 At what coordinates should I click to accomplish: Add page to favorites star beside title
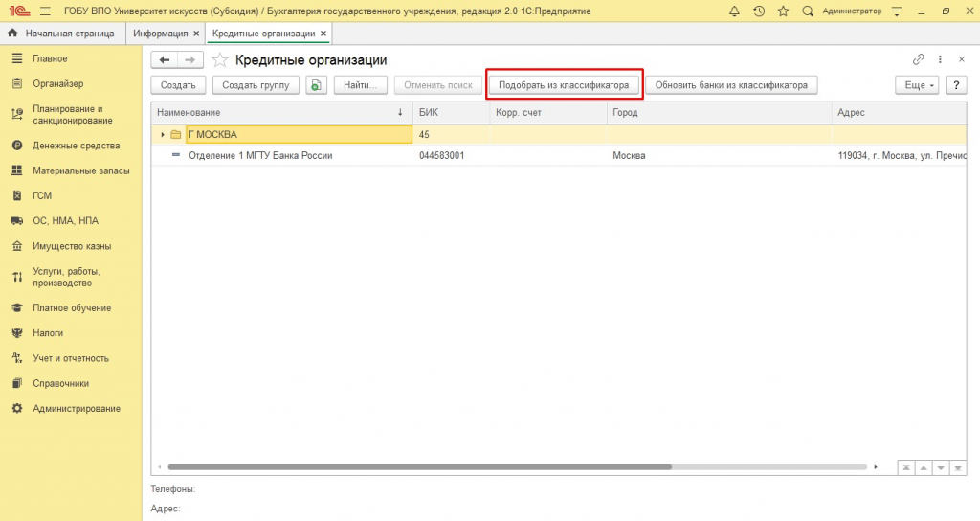click(x=221, y=60)
